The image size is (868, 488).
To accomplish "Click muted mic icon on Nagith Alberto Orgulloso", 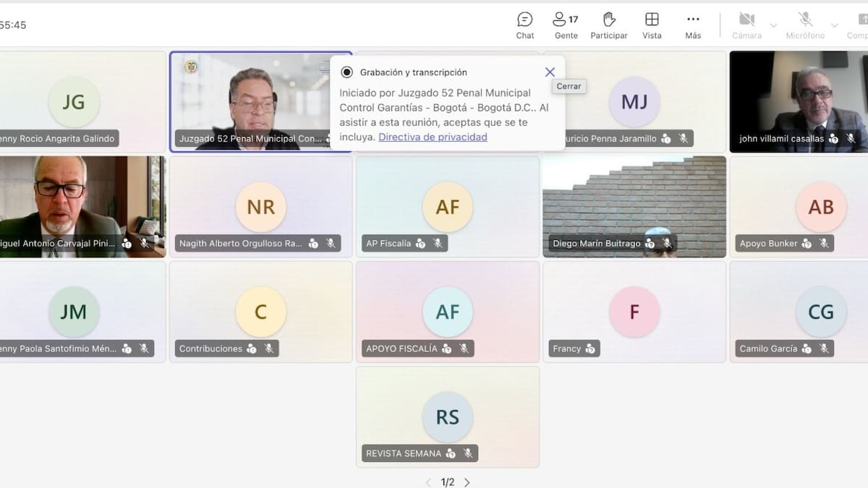I will [331, 244].
